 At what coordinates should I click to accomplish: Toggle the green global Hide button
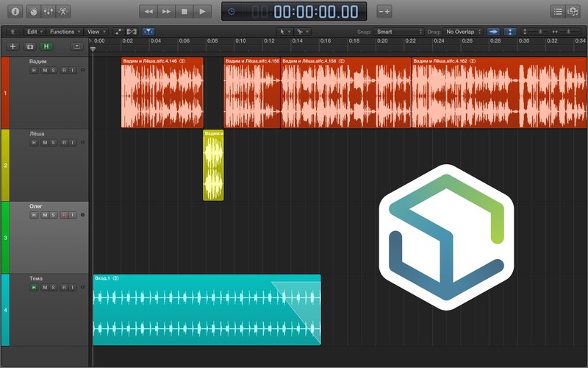pyautogui.click(x=46, y=46)
